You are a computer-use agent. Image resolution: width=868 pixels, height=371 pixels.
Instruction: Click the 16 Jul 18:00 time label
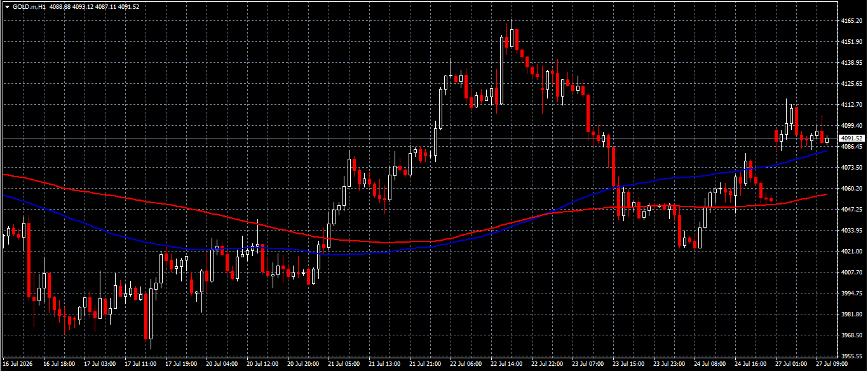59,365
